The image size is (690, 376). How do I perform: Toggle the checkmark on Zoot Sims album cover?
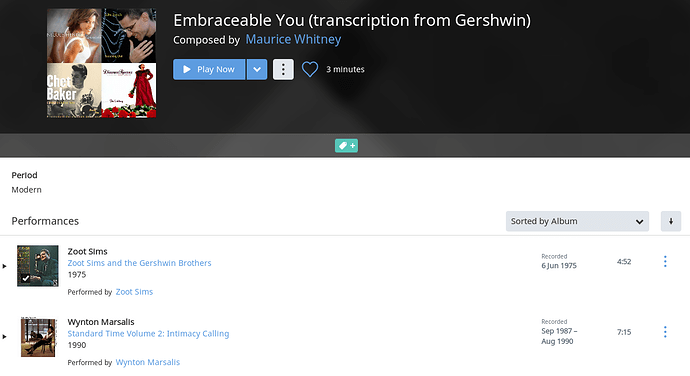click(26, 278)
